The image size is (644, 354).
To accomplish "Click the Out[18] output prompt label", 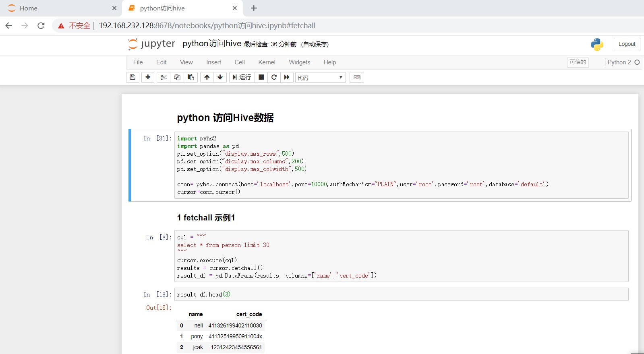I will pos(159,308).
